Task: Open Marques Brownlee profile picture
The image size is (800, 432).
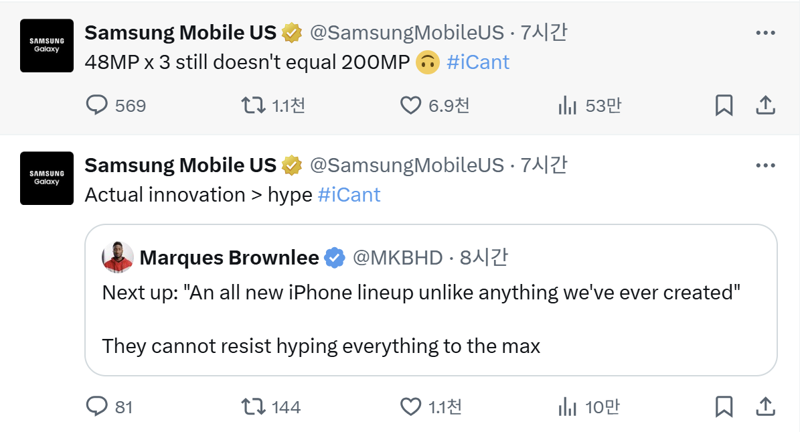Action: pos(118,257)
